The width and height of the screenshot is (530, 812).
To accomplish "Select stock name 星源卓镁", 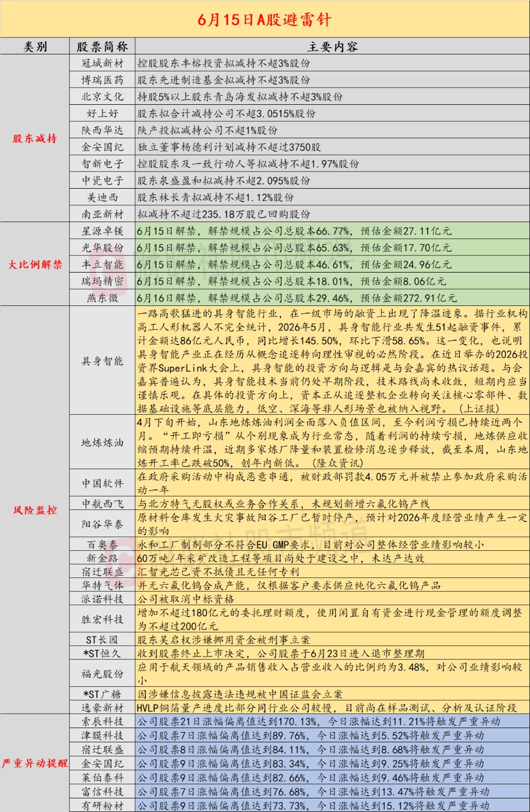I will (x=102, y=231).
